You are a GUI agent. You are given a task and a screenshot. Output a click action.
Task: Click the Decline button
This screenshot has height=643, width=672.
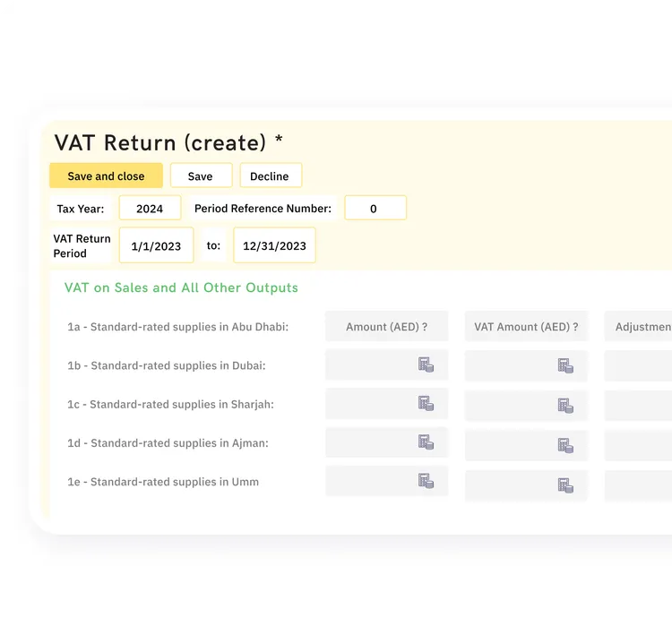point(271,176)
